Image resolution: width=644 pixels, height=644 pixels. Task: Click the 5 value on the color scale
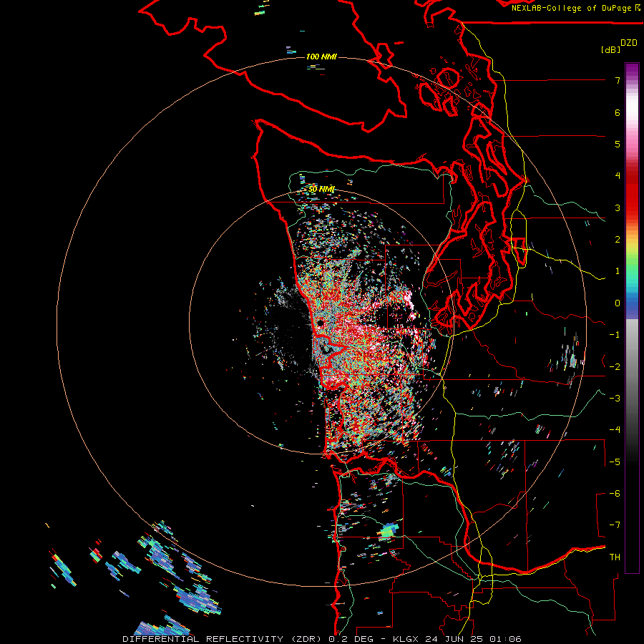[618, 144]
